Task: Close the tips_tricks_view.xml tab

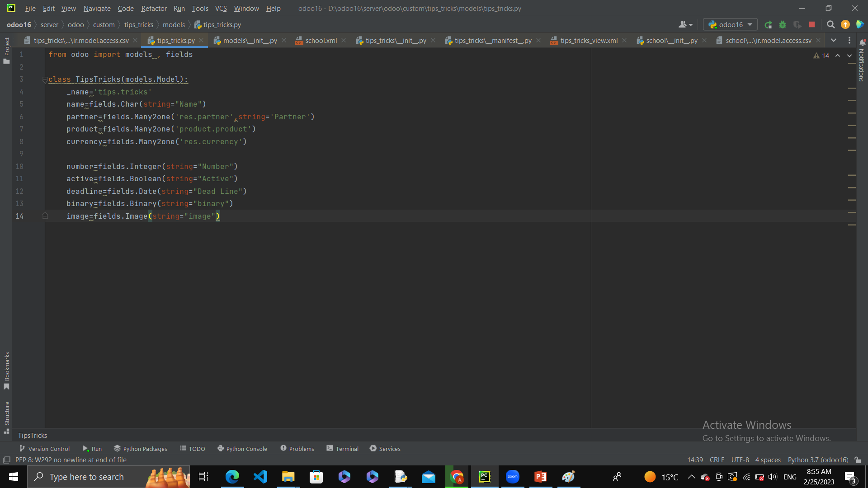Action: (624, 41)
